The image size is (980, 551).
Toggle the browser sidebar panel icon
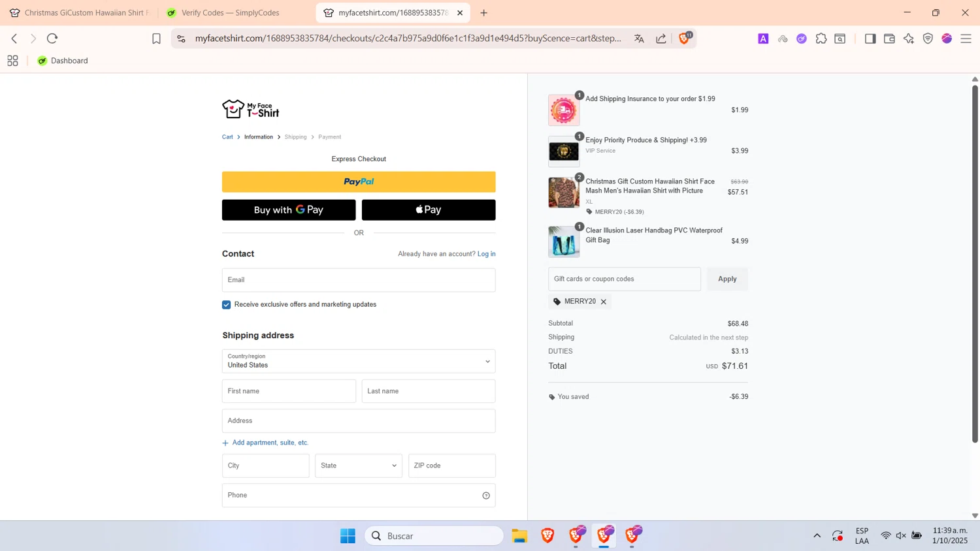pos(870,39)
